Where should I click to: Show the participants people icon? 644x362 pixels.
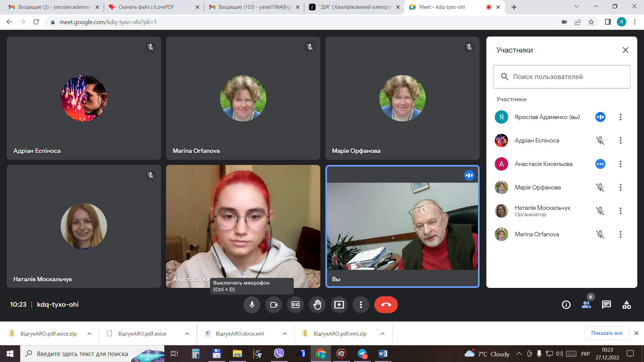click(586, 305)
